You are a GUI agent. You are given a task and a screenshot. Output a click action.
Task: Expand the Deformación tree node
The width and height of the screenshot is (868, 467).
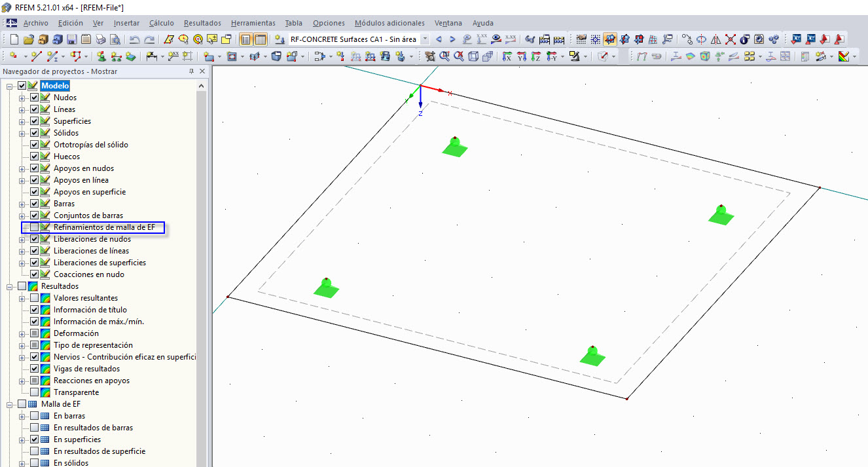(x=22, y=333)
